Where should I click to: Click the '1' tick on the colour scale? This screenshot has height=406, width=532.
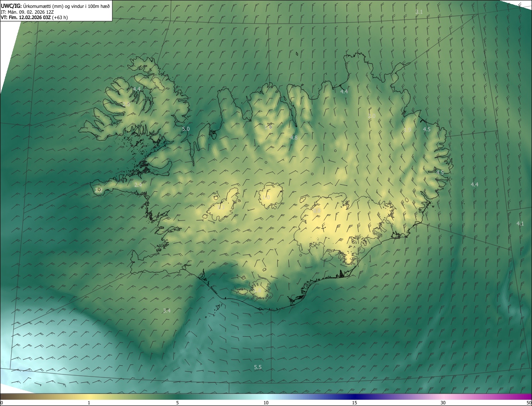(x=89, y=403)
